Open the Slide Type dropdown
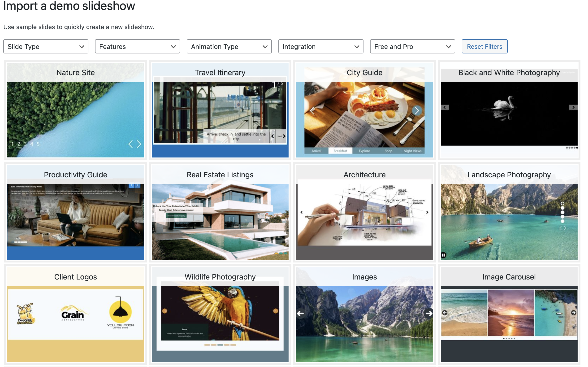588x367 pixels. (46, 46)
